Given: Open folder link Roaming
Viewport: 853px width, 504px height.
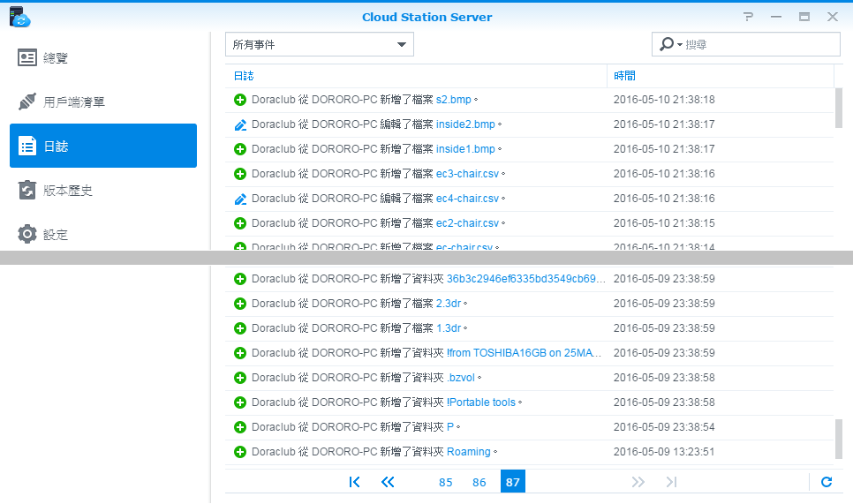Looking at the screenshot, I should tap(468, 452).
